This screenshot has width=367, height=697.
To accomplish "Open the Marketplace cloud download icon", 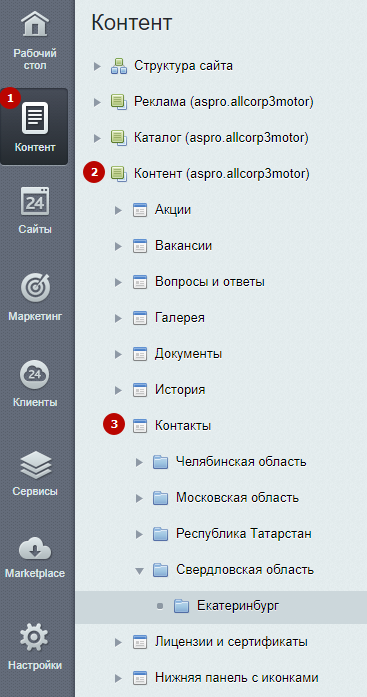I will (x=35, y=550).
